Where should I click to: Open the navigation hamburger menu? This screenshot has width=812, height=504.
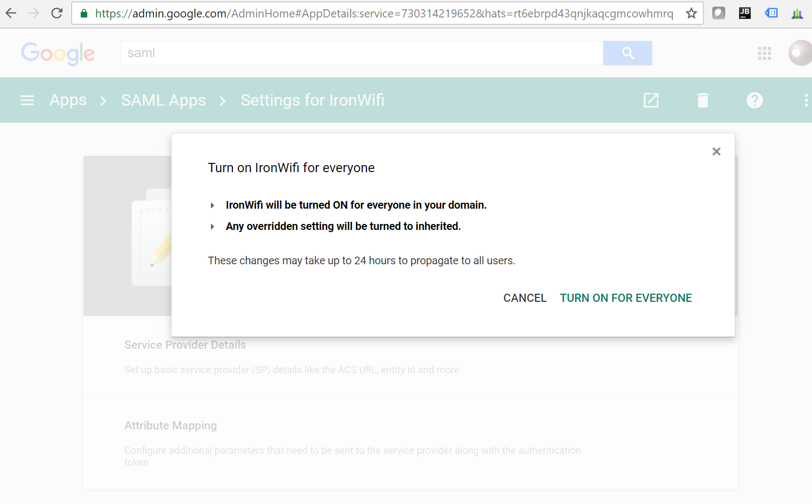pyautogui.click(x=27, y=100)
